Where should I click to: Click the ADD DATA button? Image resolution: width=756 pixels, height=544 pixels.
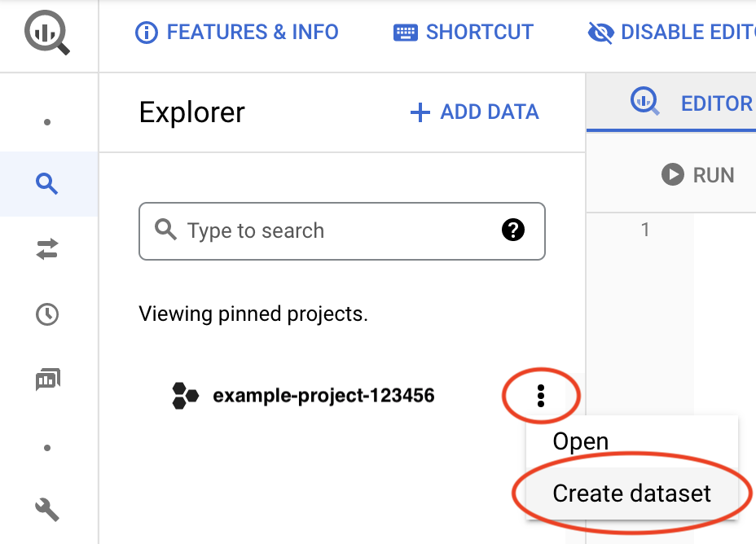tap(473, 112)
